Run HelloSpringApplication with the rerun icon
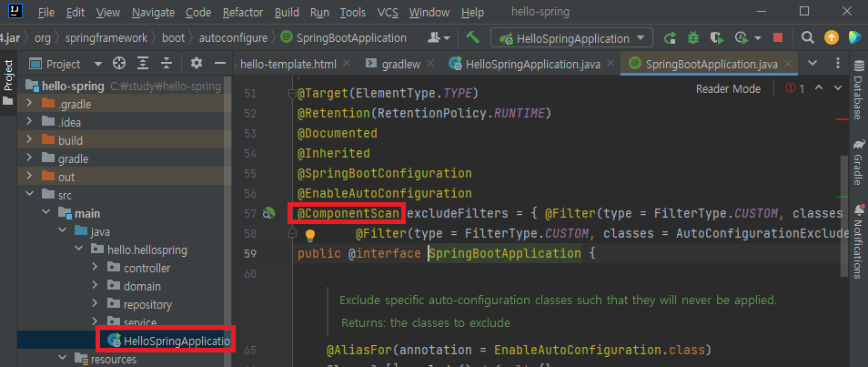This screenshot has height=367, width=868. [x=670, y=37]
